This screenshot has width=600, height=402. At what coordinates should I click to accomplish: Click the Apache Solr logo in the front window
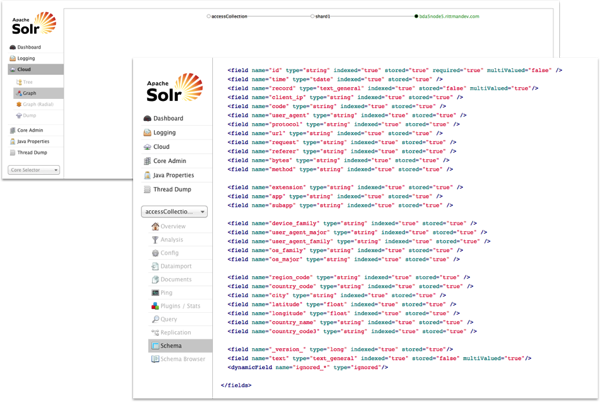click(174, 88)
